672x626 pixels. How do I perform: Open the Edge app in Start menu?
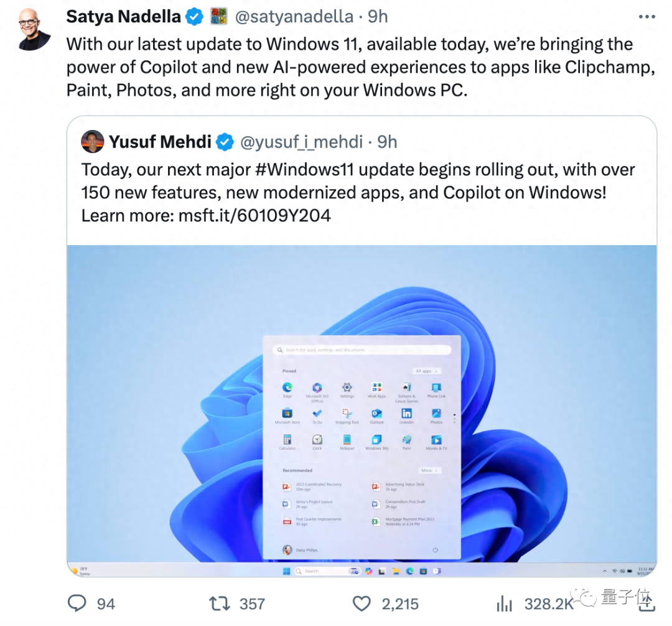click(x=287, y=388)
